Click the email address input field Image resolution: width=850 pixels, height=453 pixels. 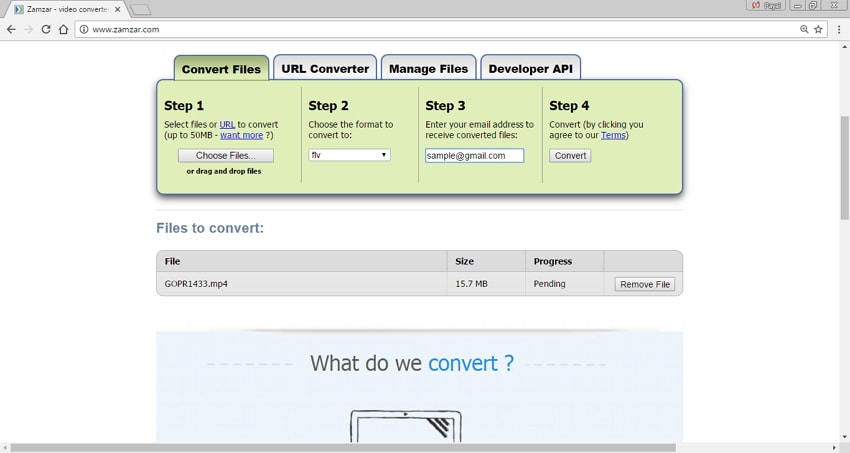pyautogui.click(x=474, y=156)
